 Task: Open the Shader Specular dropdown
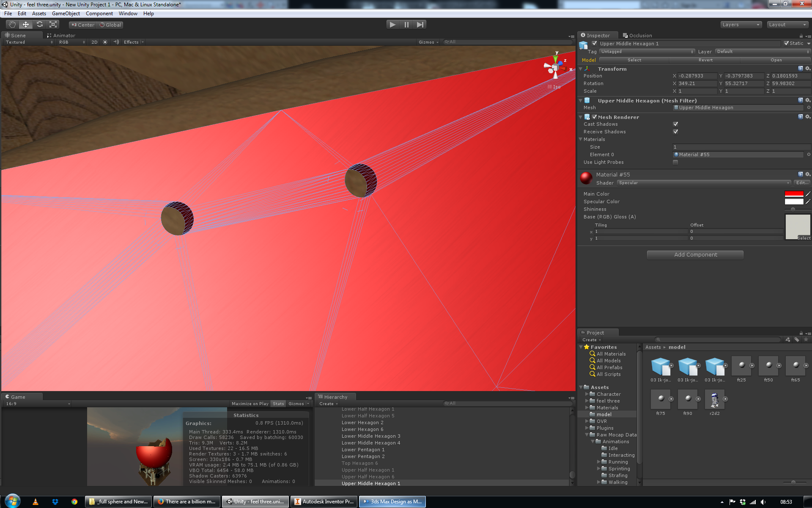point(704,183)
